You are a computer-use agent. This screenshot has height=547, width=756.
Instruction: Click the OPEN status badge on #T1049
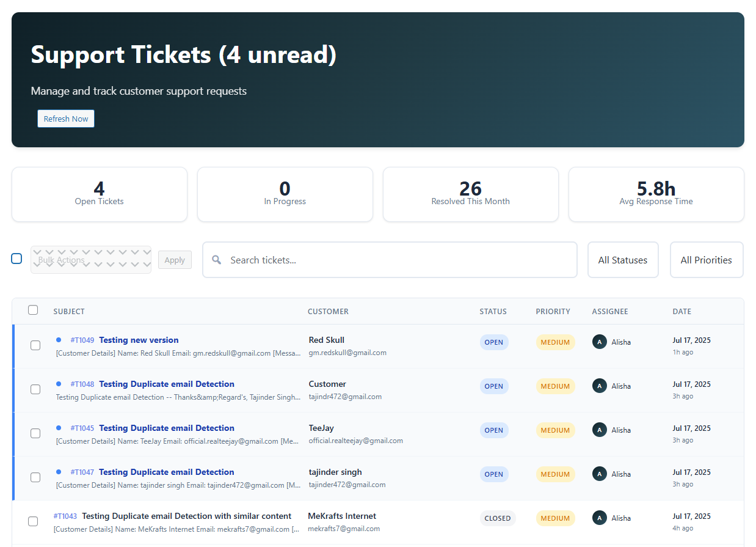pos(494,342)
